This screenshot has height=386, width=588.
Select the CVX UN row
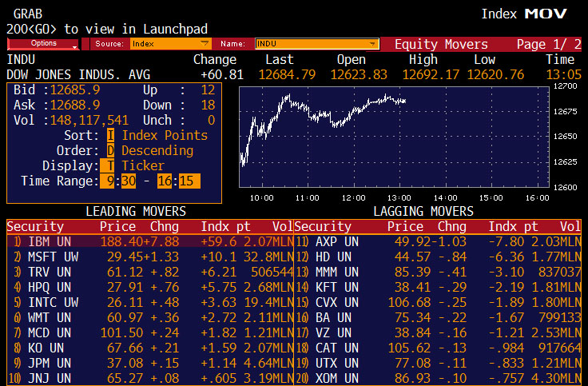438,302
